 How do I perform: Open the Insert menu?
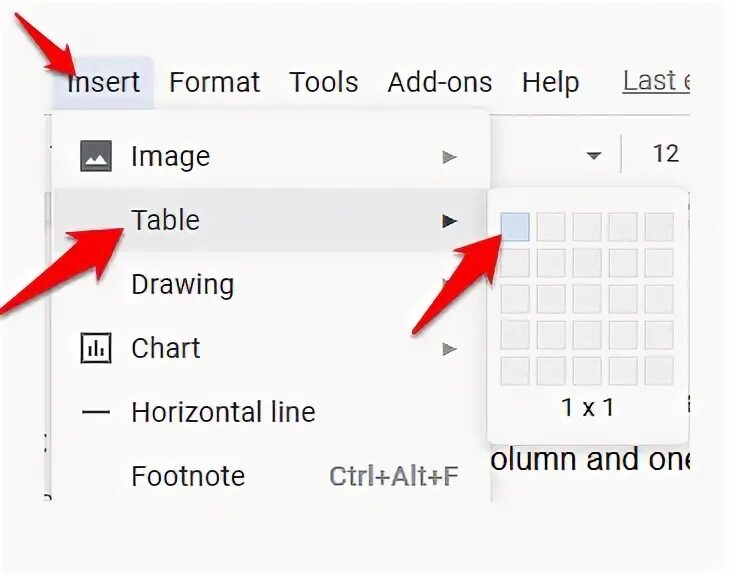click(x=104, y=82)
